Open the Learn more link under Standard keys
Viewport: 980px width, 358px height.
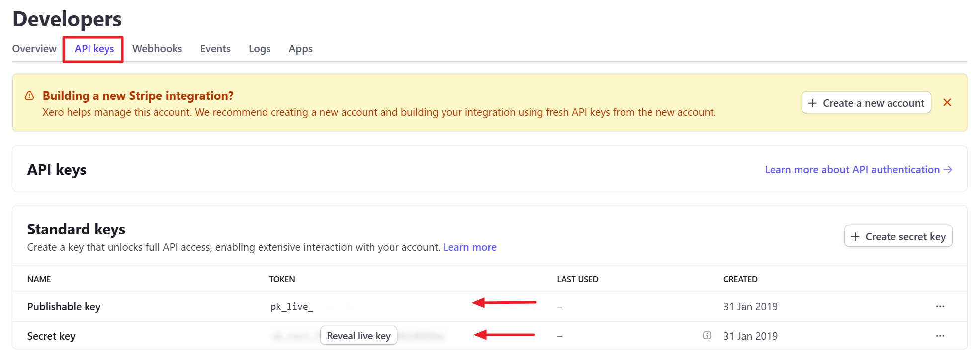470,247
